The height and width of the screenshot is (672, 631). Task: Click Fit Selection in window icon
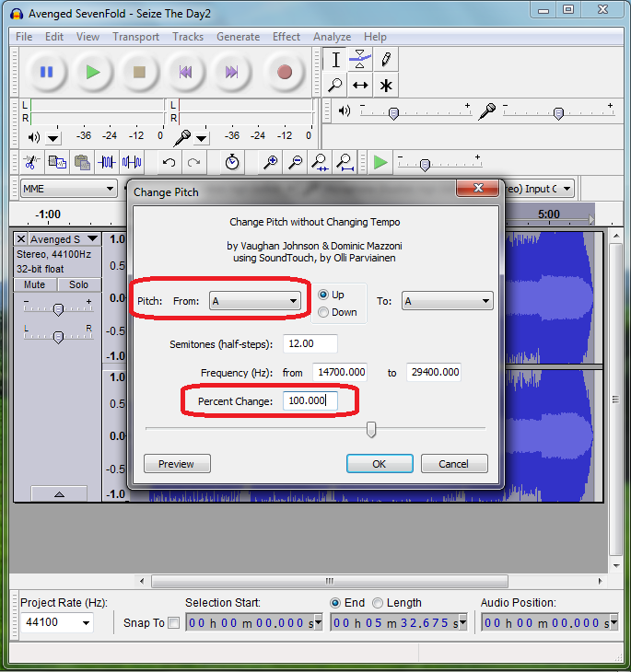[320, 162]
